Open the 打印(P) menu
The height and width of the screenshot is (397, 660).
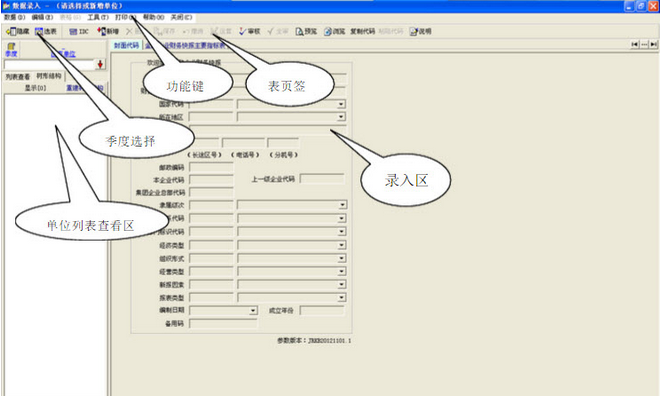[x=126, y=17]
